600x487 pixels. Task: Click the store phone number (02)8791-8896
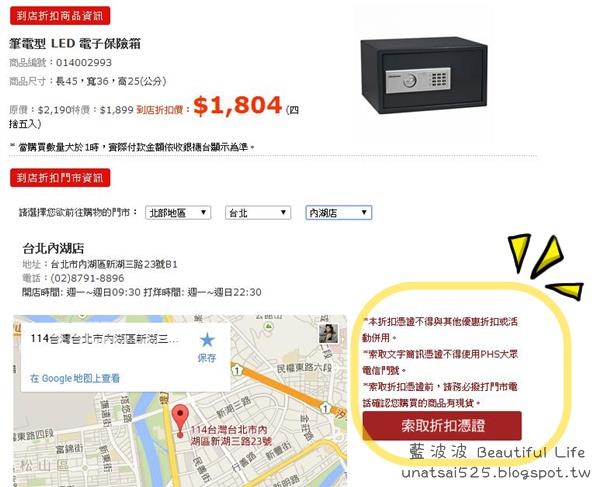(87, 278)
